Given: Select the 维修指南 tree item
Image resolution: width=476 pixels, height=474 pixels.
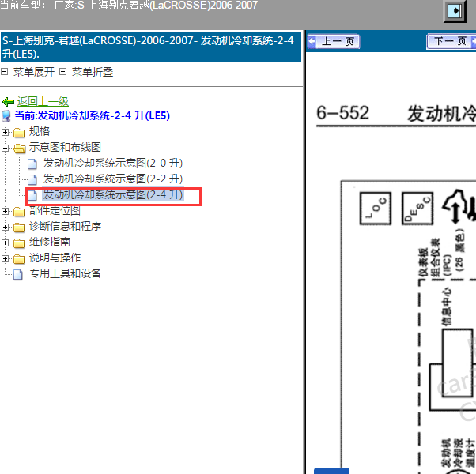Looking at the screenshot, I should pos(50,242).
